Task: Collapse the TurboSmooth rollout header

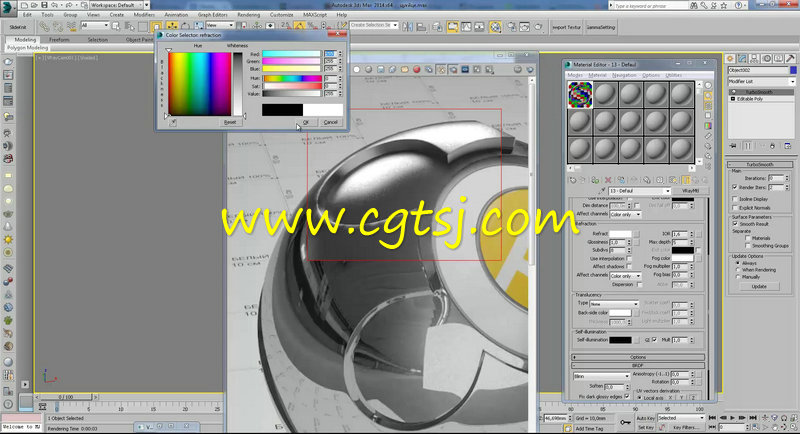Action: coord(760,164)
